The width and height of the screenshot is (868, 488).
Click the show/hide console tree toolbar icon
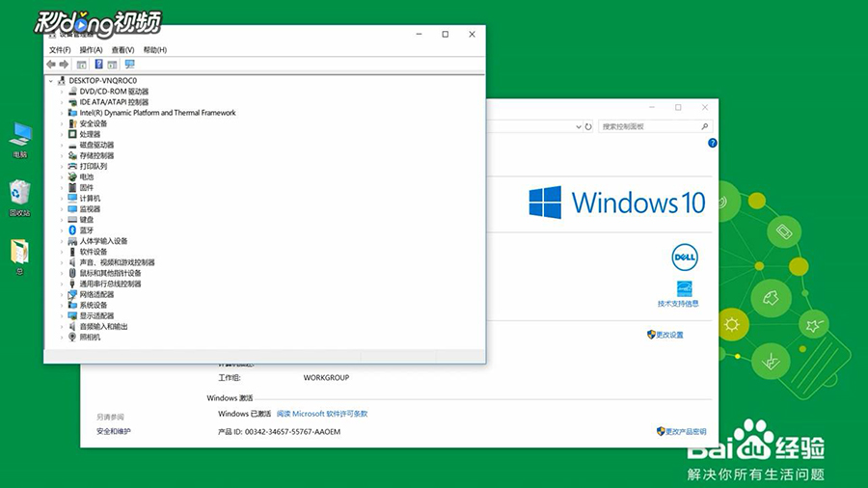[x=81, y=65]
